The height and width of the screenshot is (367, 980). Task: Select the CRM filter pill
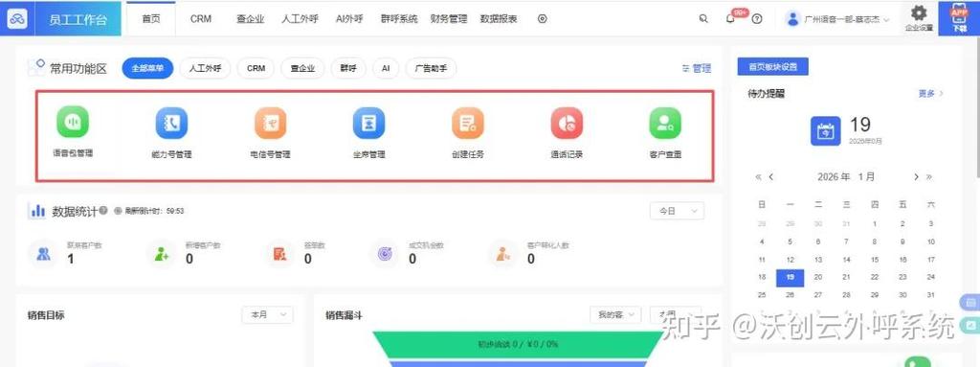(x=256, y=68)
